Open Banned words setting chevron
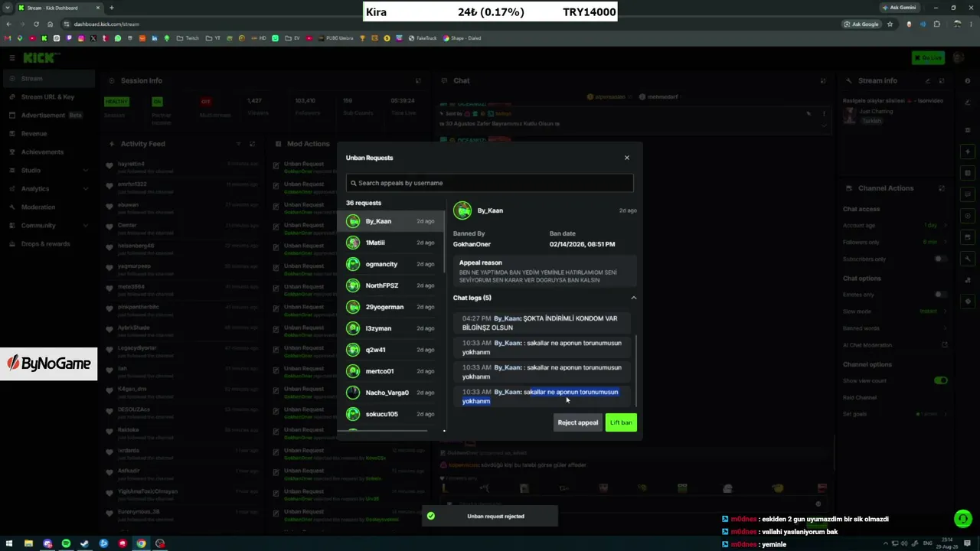This screenshot has height=551, width=980. pyautogui.click(x=945, y=328)
